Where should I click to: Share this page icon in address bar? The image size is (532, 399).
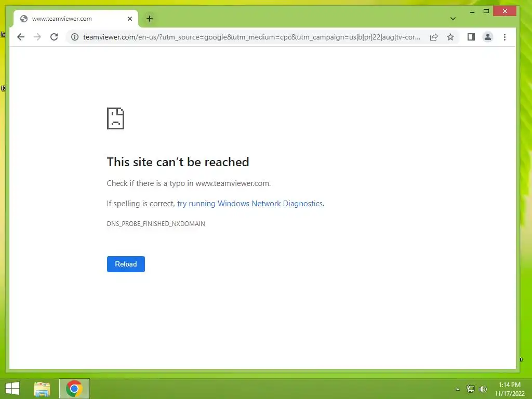[x=434, y=37]
